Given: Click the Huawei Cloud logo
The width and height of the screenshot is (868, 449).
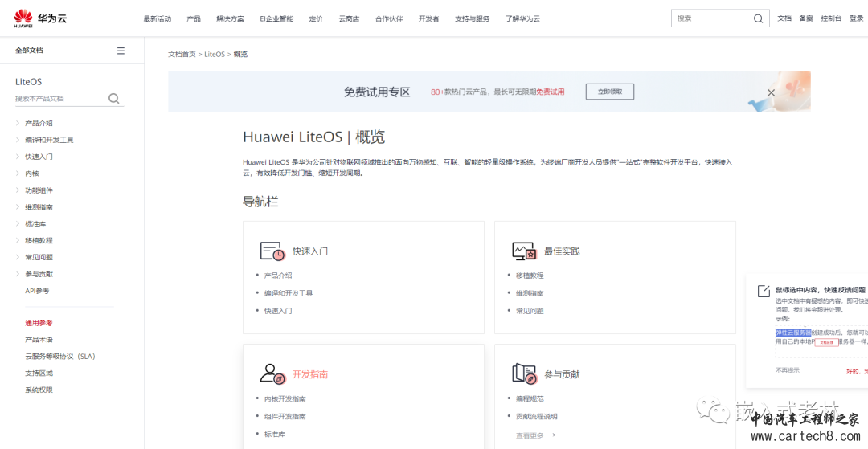Looking at the screenshot, I should tap(40, 18).
